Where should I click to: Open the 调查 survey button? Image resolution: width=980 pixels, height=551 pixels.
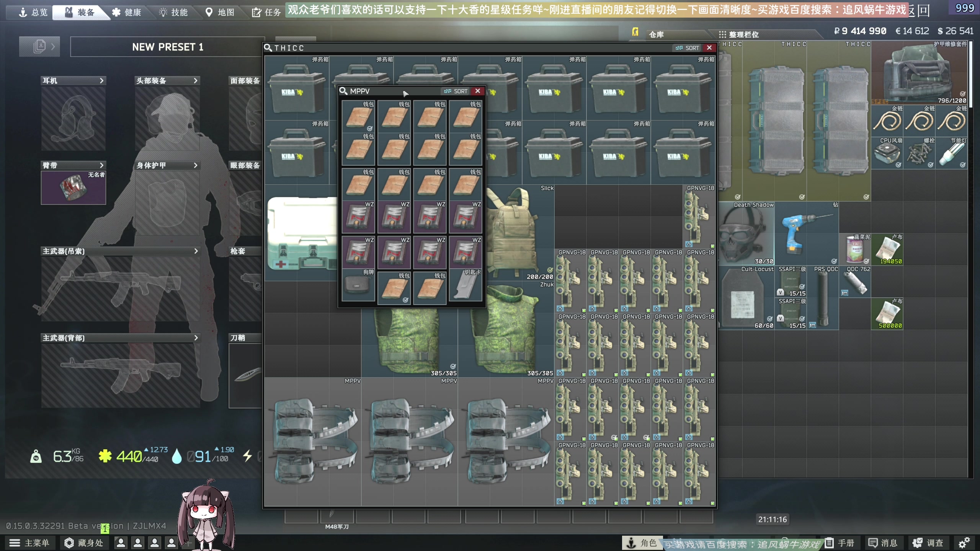(928, 543)
